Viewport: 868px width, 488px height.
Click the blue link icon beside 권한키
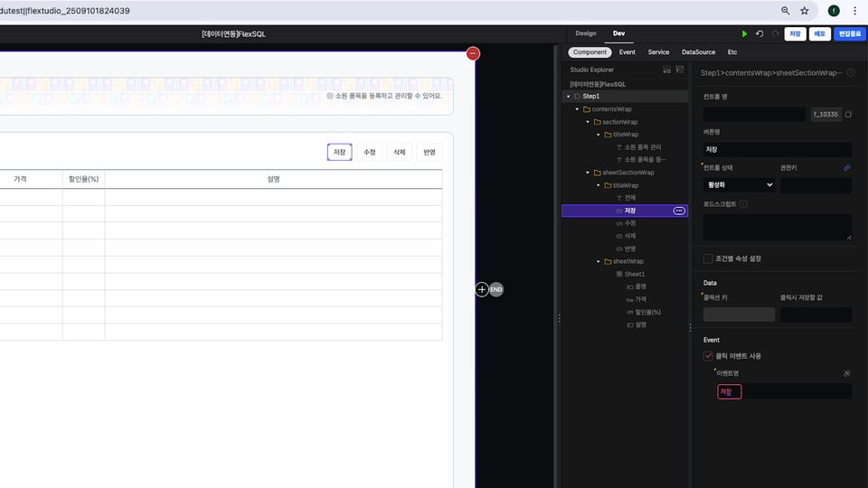pos(847,168)
